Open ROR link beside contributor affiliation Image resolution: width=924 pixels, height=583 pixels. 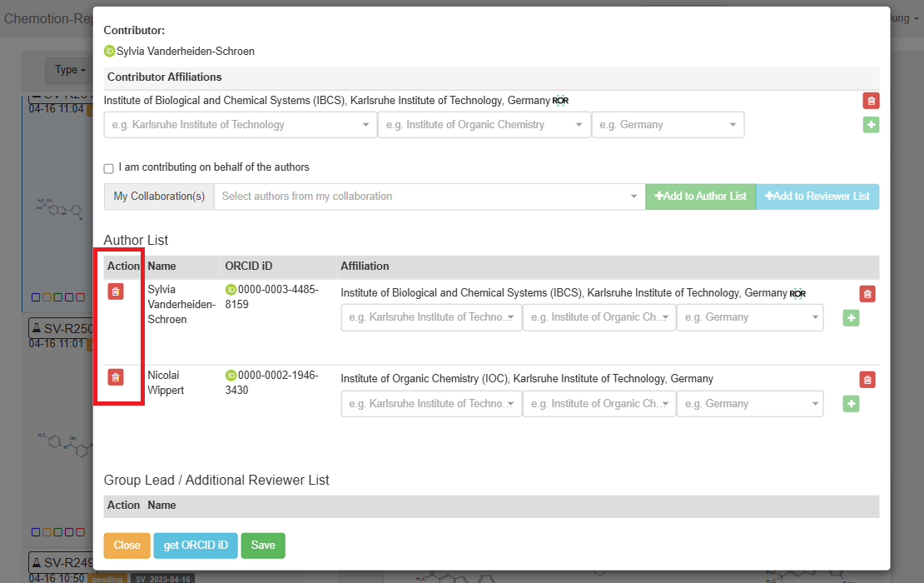560,101
